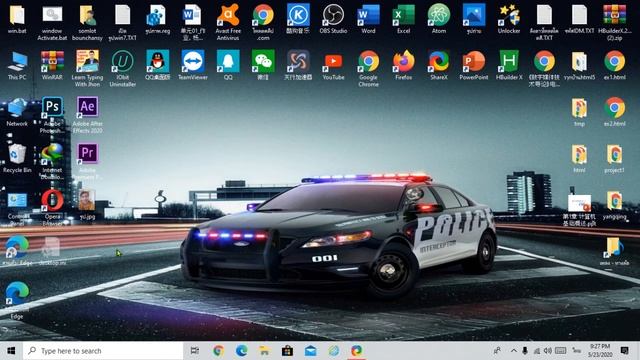The height and width of the screenshot is (360, 640).
Task: Show hidden system tray icons
Action: point(513,351)
